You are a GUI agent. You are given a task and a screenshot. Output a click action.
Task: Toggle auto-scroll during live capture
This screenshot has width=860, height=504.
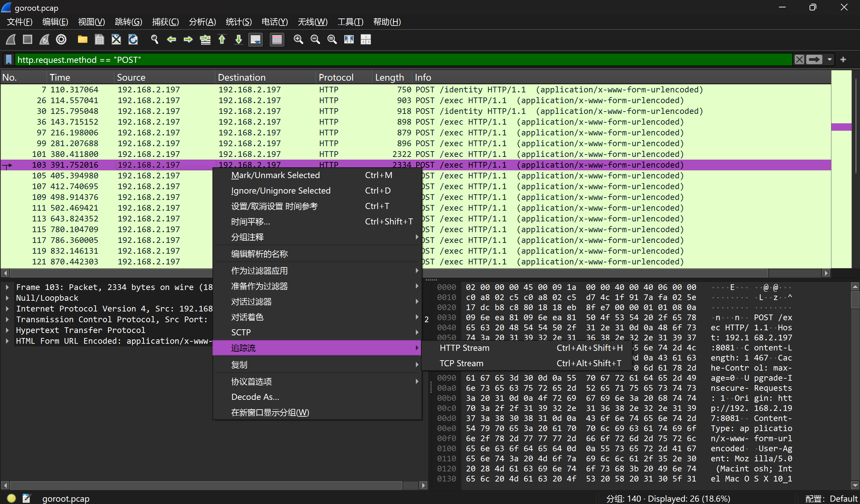[x=256, y=40]
